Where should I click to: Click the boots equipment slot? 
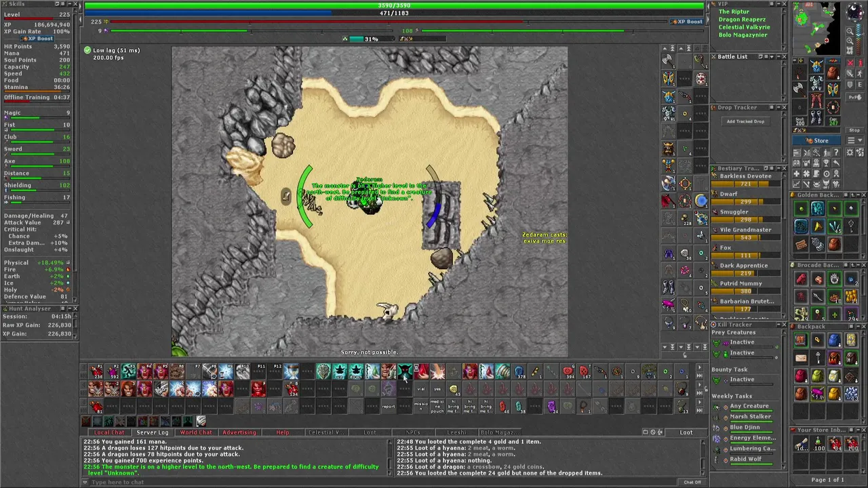[x=816, y=118]
